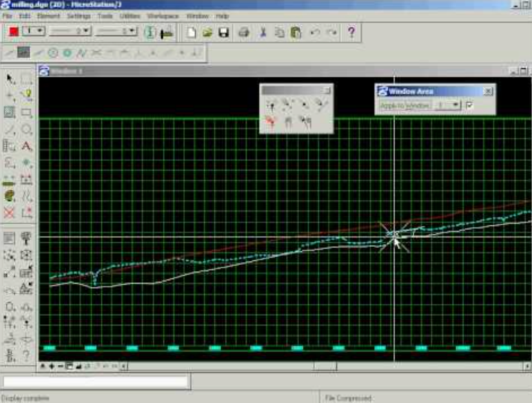
Task: Select the arrow Element Selection tool
Action: pos(10,79)
